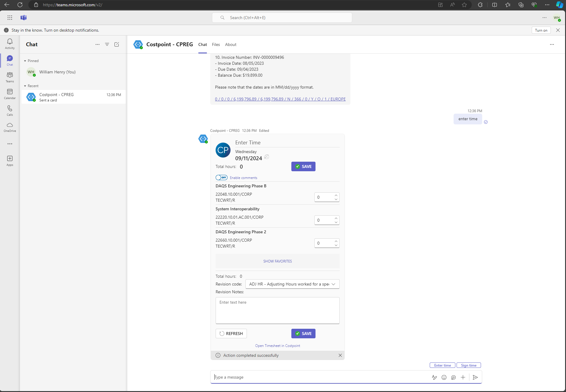Viewport: 566px width, 392px height.
Task: Open the Activity feed icon
Action: [x=10, y=44]
